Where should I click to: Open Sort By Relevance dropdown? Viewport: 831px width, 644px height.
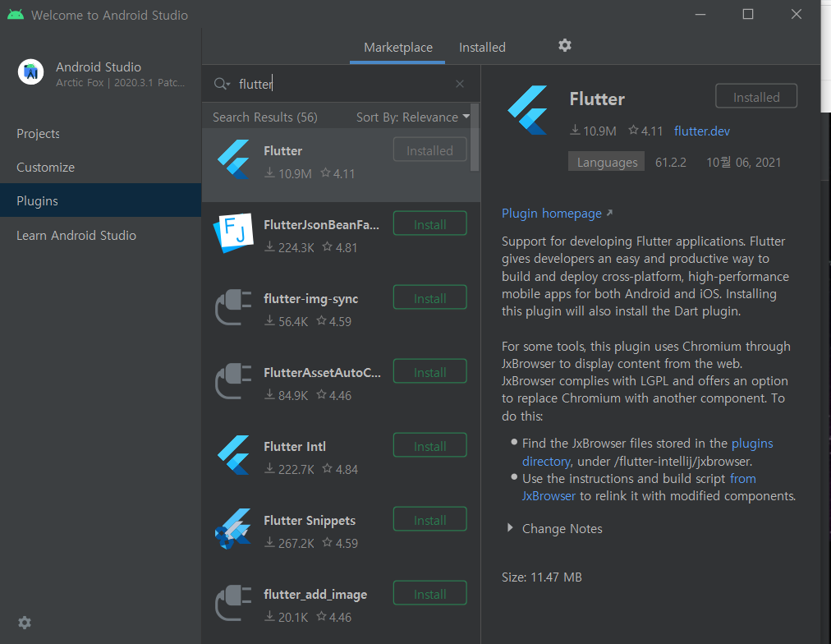point(413,117)
